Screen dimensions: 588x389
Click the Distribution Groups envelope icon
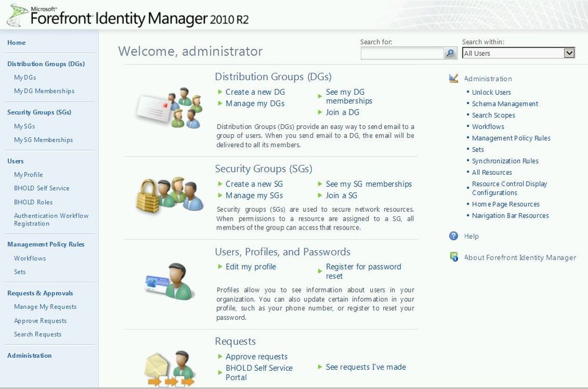170,108
